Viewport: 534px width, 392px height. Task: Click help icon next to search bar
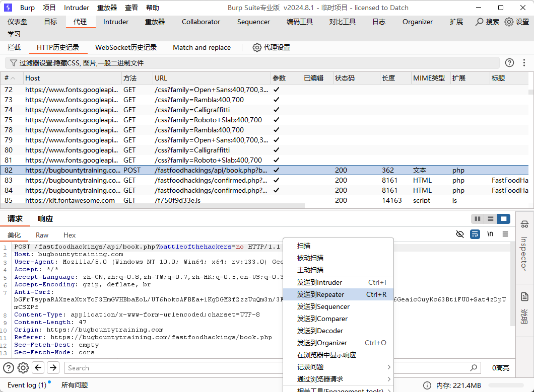[x=9, y=368]
